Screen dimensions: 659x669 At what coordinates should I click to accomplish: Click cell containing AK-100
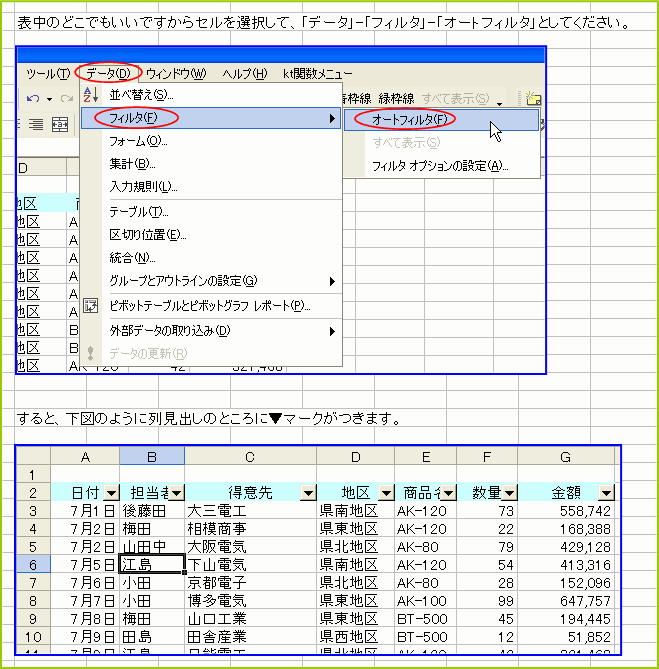(426, 600)
